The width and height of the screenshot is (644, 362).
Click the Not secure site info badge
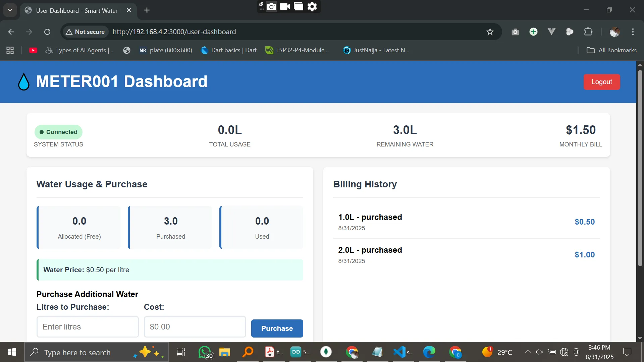point(86,32)
